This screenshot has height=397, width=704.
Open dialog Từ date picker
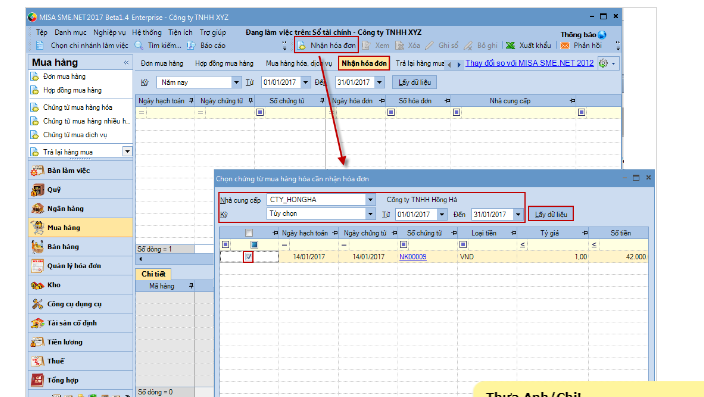tap(442, 214)
